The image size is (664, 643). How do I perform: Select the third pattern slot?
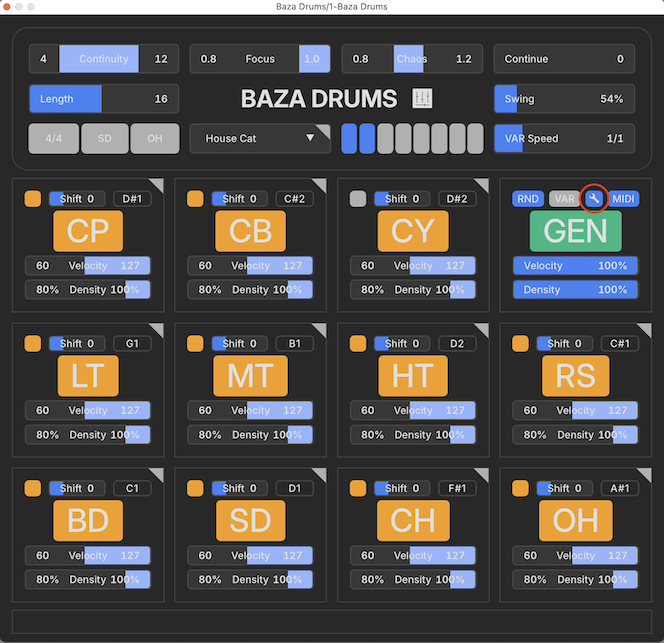click(x=385, y=138)
